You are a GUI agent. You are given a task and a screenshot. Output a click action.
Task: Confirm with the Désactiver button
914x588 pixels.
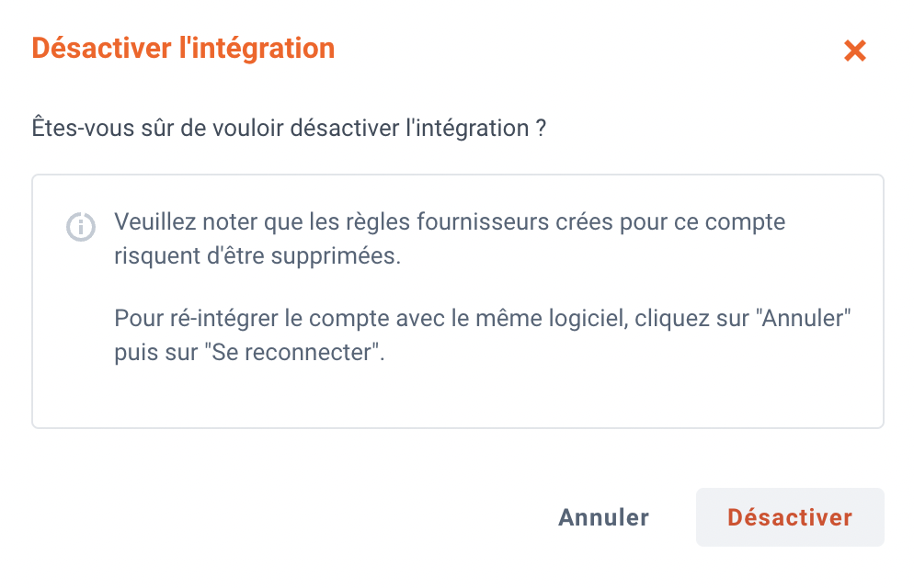[x=790, y=517]
